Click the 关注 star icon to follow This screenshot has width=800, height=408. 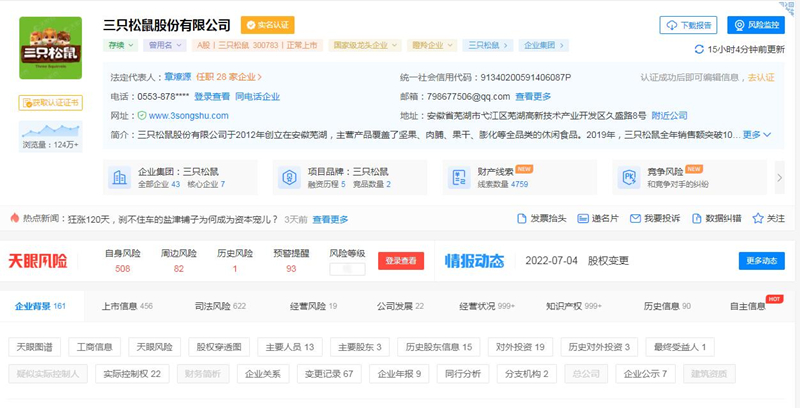coord(758,219)
